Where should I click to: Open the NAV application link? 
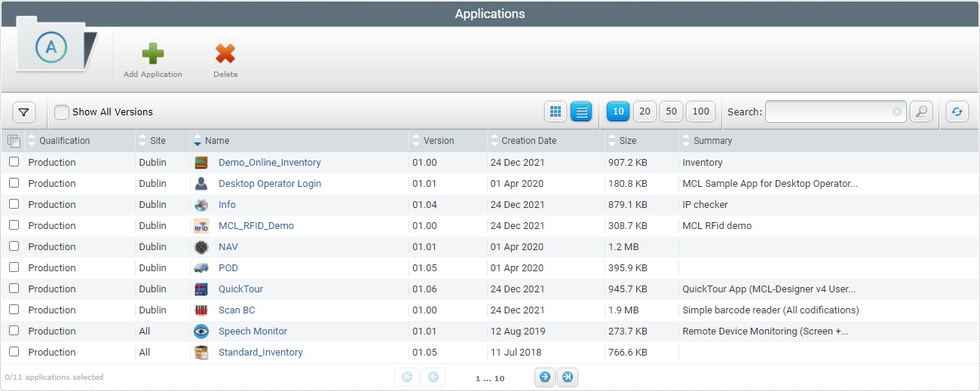tap(228, 247)
